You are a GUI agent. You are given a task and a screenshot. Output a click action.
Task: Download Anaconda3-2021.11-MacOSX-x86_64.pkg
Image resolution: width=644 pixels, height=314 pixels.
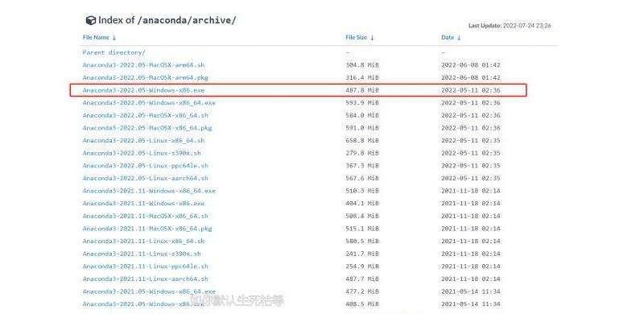click(147, 229)
